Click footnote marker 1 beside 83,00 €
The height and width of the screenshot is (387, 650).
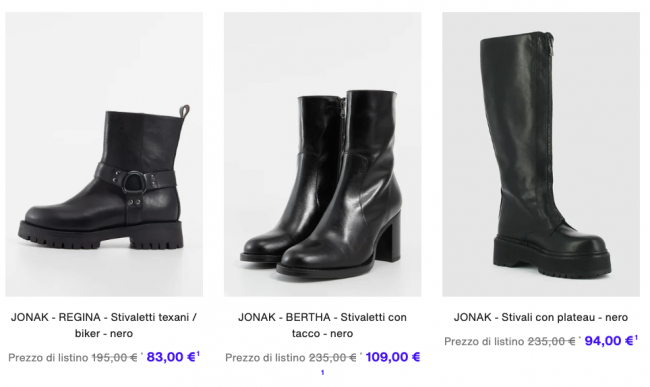pyautogui.click(x=198, y=353)
